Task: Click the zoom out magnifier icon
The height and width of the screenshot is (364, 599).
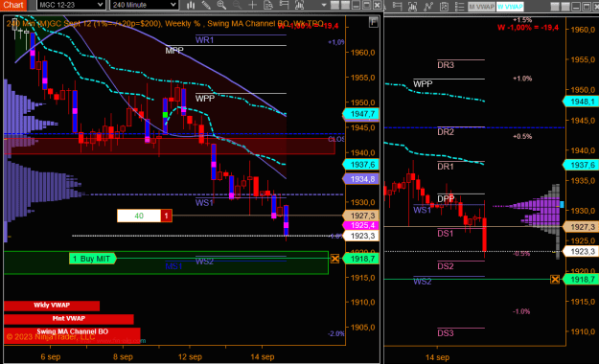Action: click(x=238, y=5)
